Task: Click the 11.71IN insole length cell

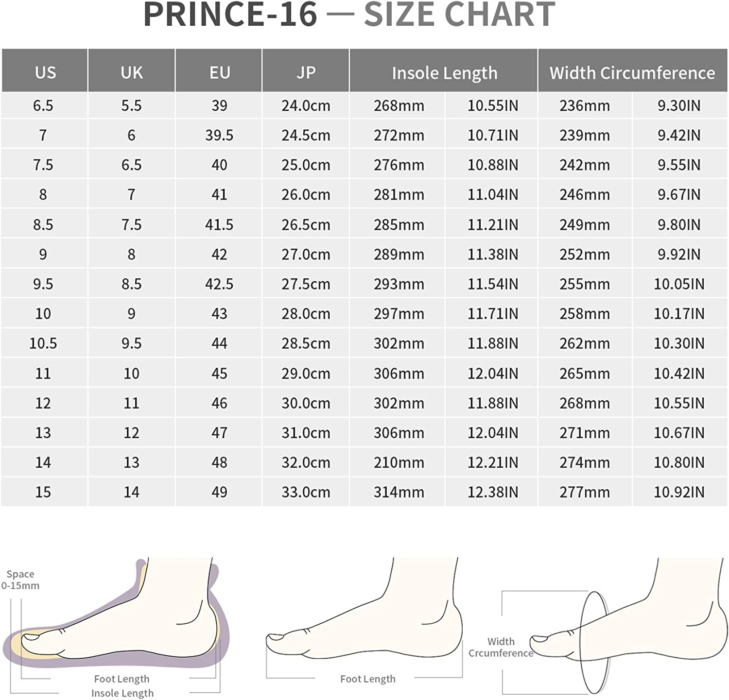Action: click(493, 313)
